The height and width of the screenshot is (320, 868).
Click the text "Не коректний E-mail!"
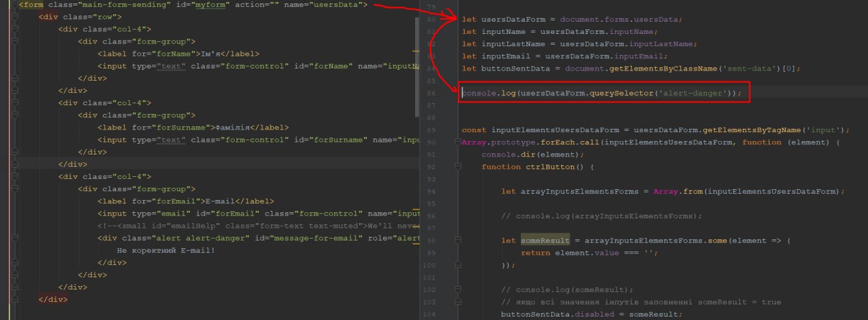click(x=166, y=249)
